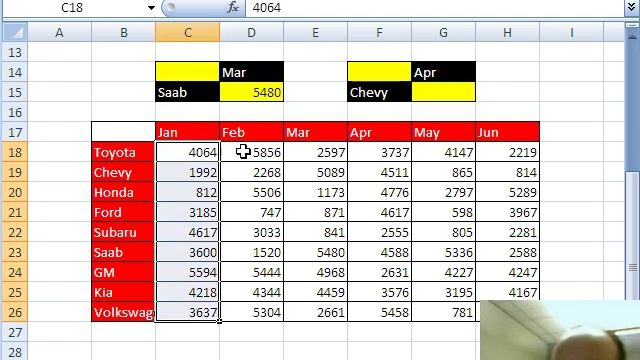Select row 13 header
640x360 pixels.
point(15,53)
